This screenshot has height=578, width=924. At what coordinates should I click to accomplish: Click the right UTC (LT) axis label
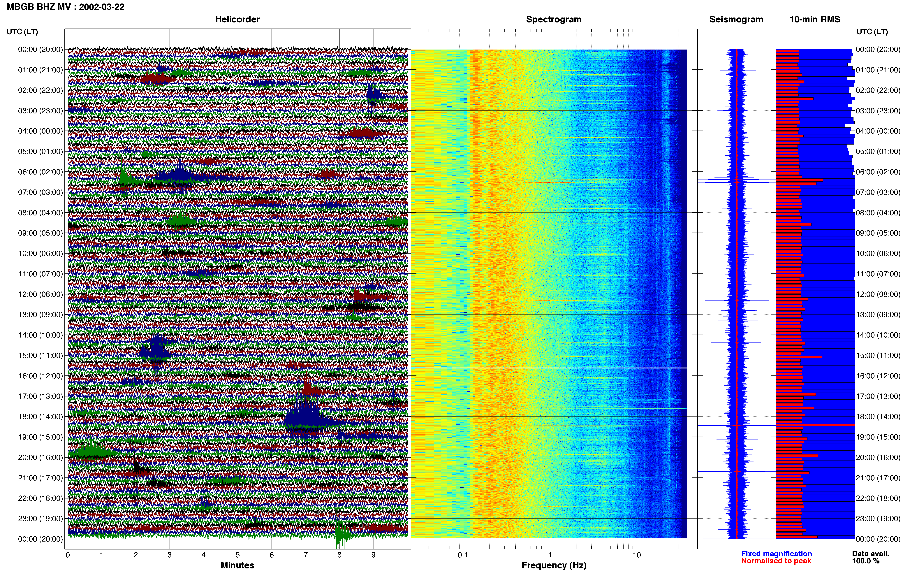point(872,32)
